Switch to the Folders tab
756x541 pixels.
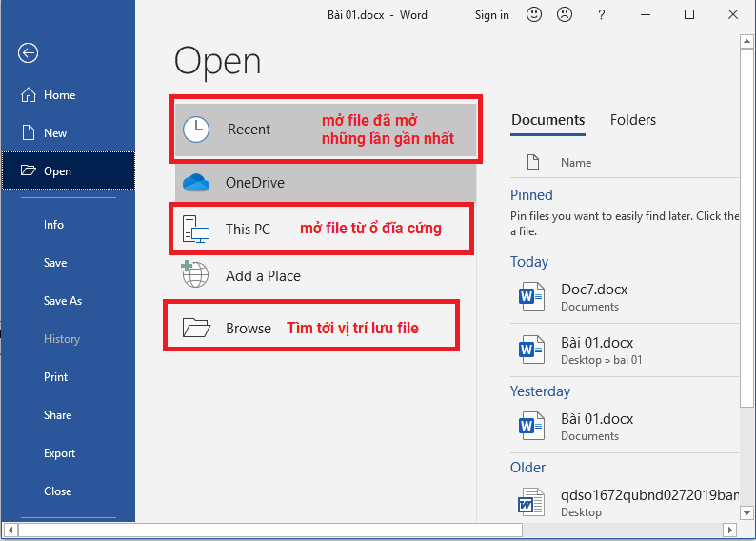(633, 120)
